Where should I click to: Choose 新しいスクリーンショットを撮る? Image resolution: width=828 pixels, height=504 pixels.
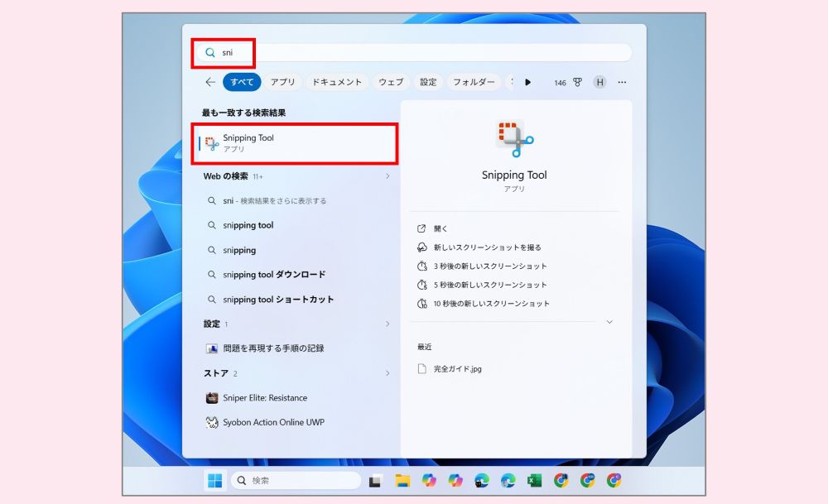(487, 247)
